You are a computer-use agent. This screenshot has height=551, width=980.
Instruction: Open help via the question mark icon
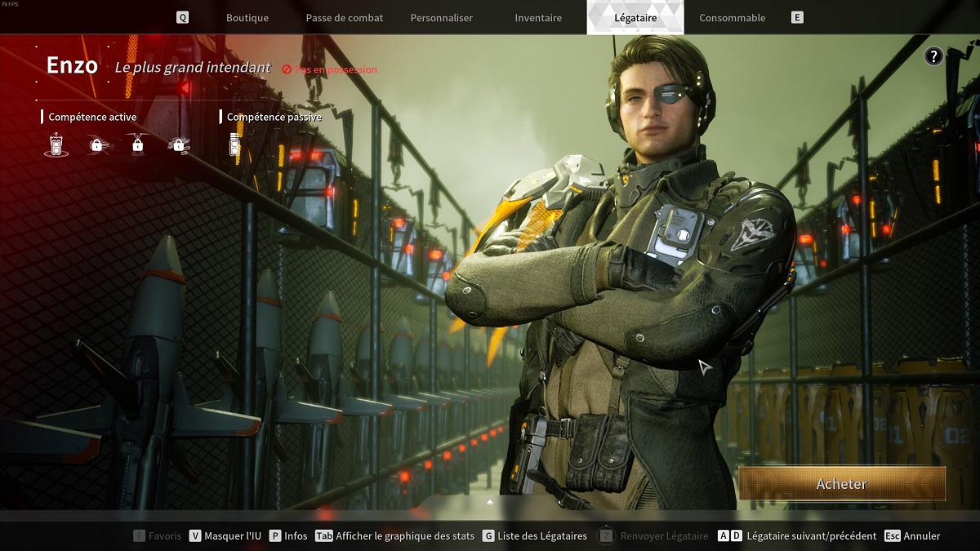(933, 56)
